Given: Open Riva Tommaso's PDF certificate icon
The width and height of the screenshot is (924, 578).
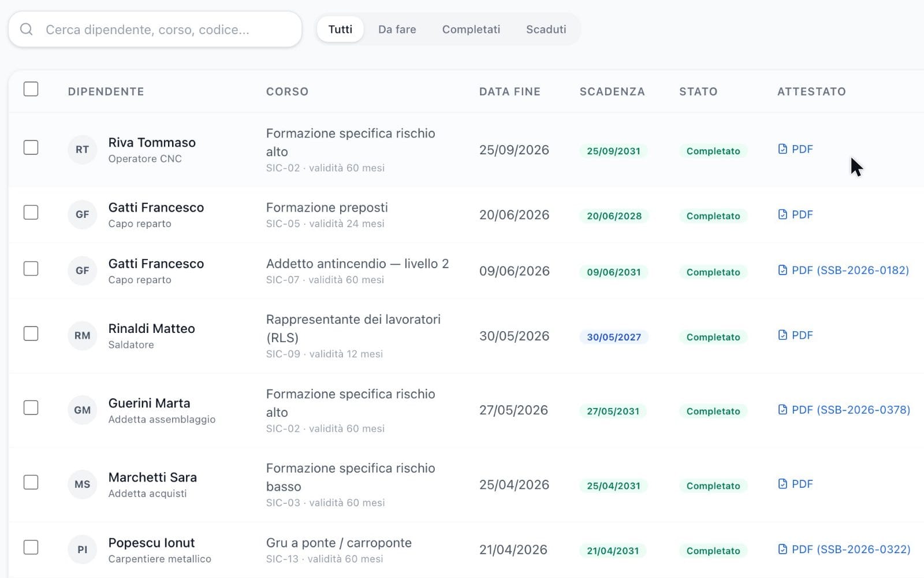Looking at the screenshot, I should (783, 149).
